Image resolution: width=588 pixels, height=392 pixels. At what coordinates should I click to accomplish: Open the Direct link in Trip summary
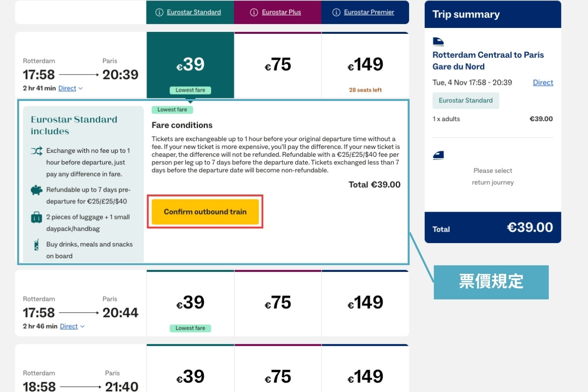(543, 82)
